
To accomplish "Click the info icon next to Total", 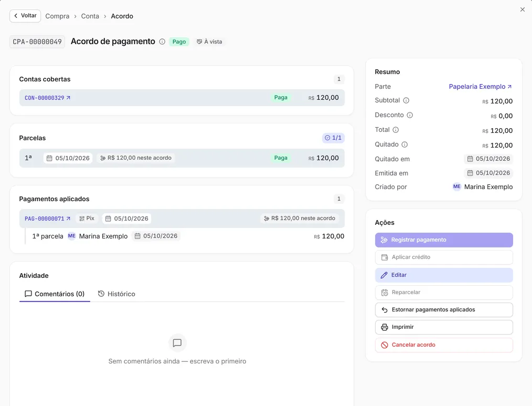I will pos(396,129).
